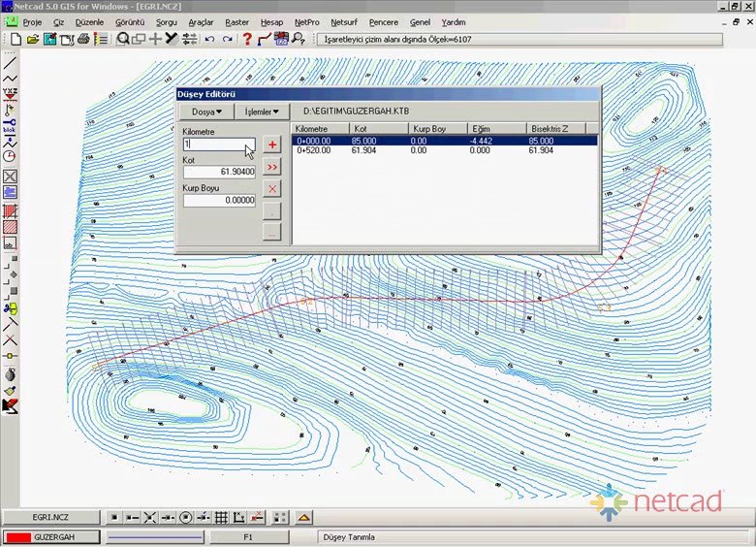Open the Görüntü menu
Screen dimensions: 756x547
130,22
